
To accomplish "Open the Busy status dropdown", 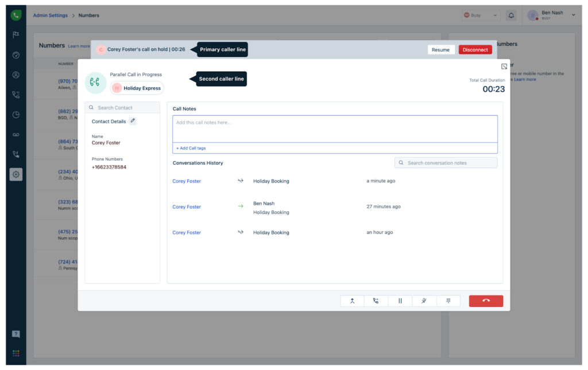I will tap(481, 15).
